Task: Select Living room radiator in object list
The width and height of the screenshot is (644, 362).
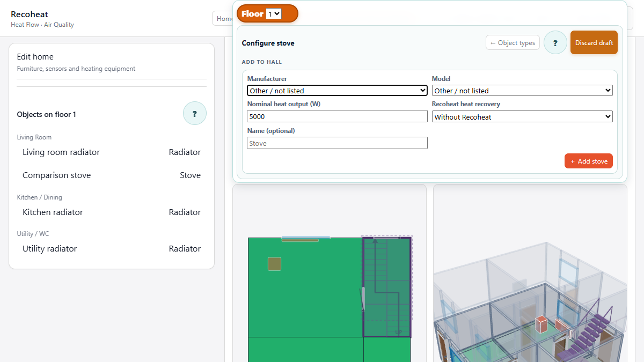Action: (x=112, y=152)
